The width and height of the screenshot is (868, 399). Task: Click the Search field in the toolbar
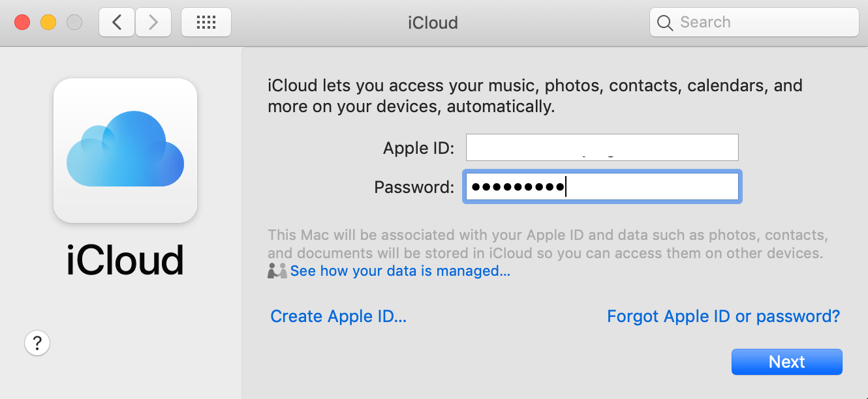tap(764, 23)
